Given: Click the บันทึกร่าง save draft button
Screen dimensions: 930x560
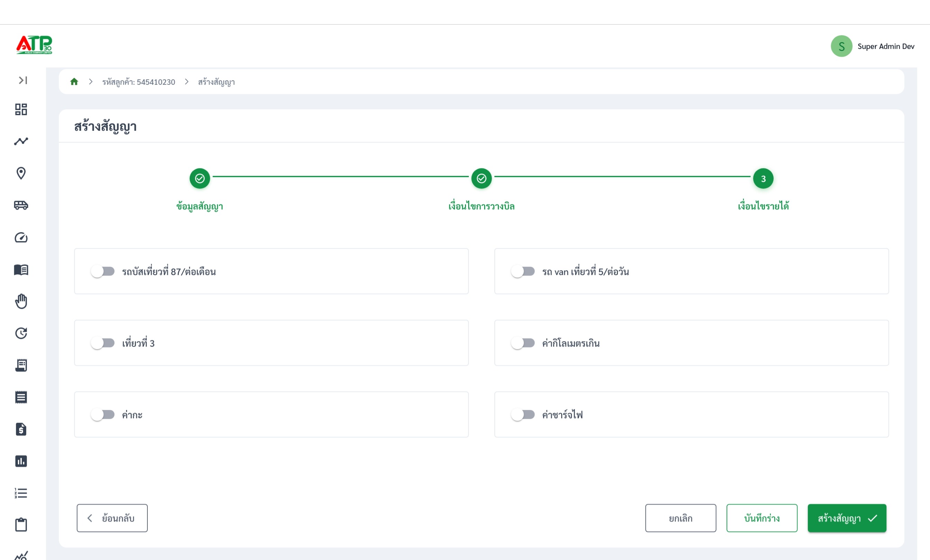Looking at the screenshot, I should point(762,518).
